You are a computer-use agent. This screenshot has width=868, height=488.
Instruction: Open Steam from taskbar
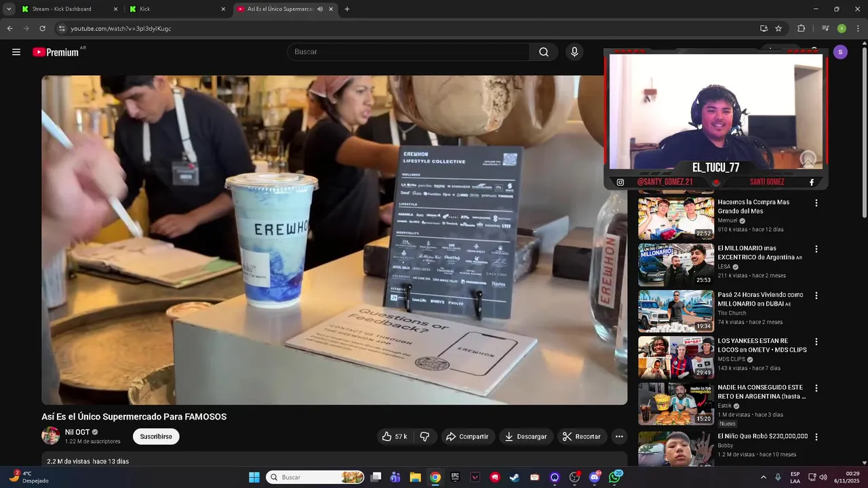tap(515, 477)
